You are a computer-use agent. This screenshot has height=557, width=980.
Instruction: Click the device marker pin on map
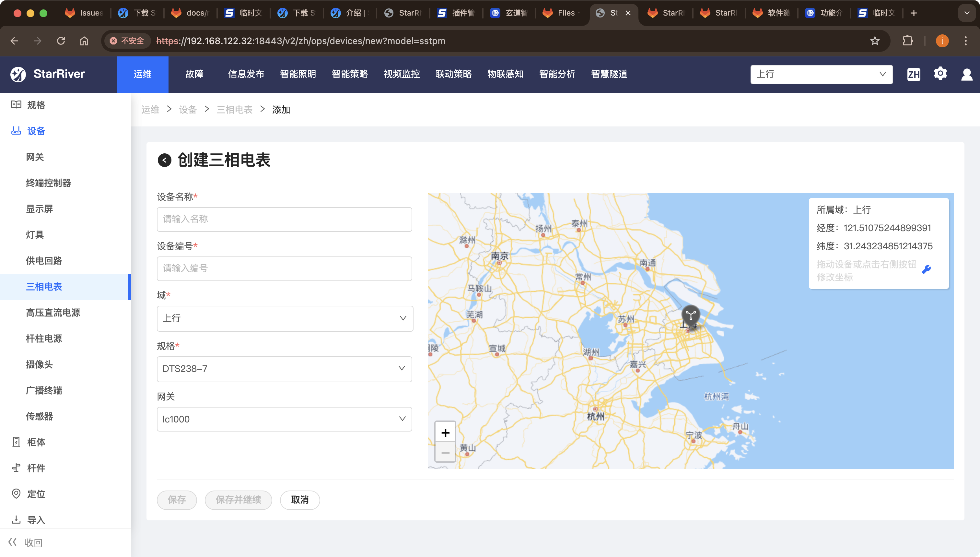(691, 315)
